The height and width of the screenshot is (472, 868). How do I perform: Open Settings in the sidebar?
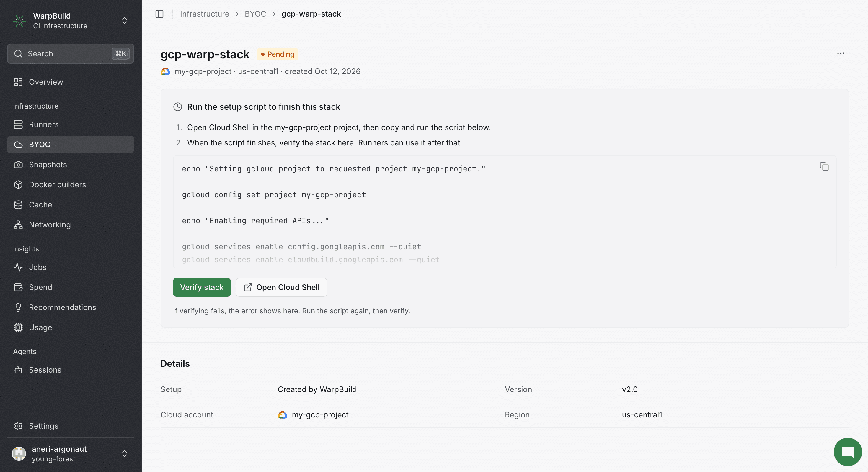[x=71, y=426]
